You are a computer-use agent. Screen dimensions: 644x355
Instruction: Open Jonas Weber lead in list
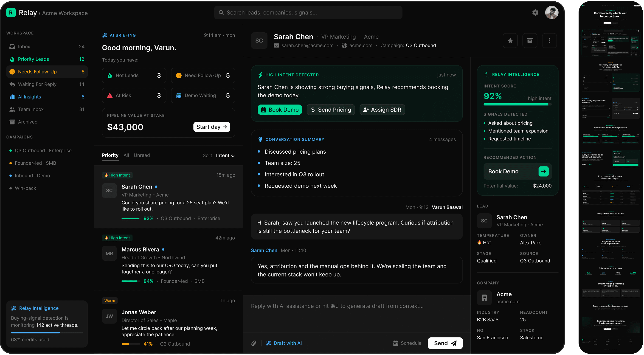[x=169, y=322]
